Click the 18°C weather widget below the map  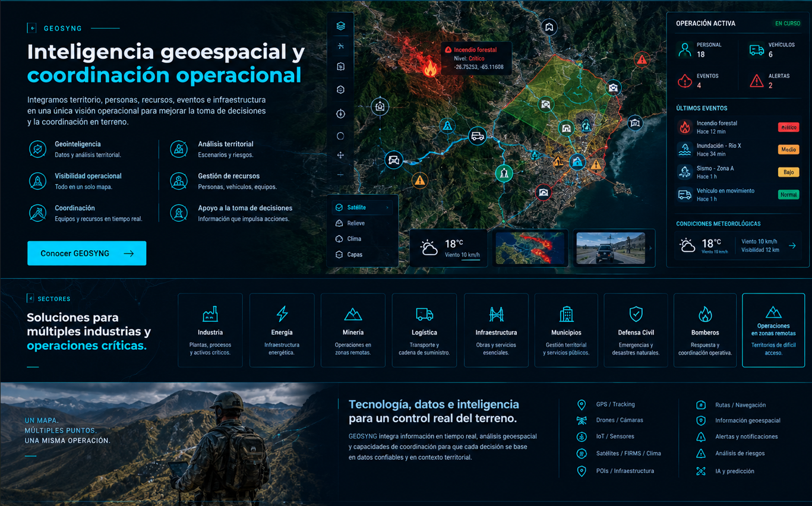448,248
